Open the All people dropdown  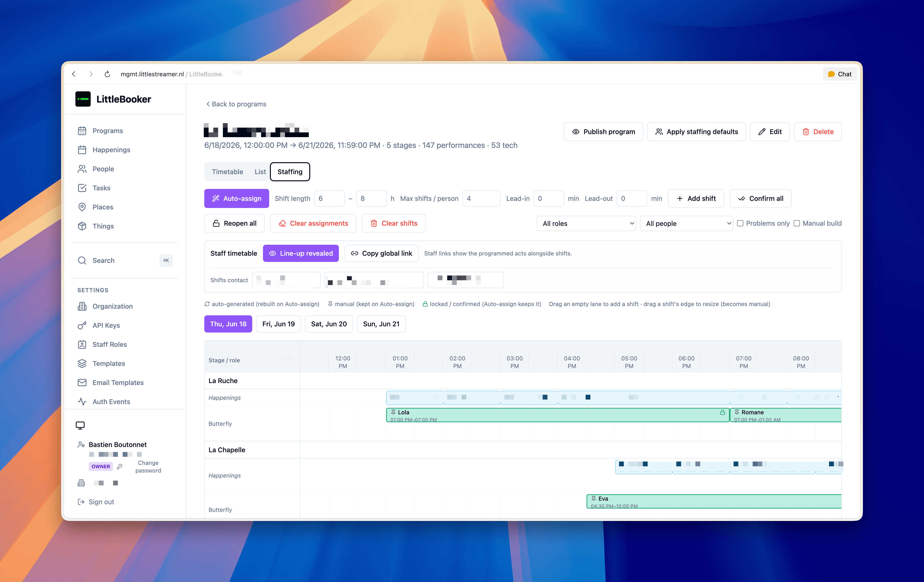click(687, 223)
